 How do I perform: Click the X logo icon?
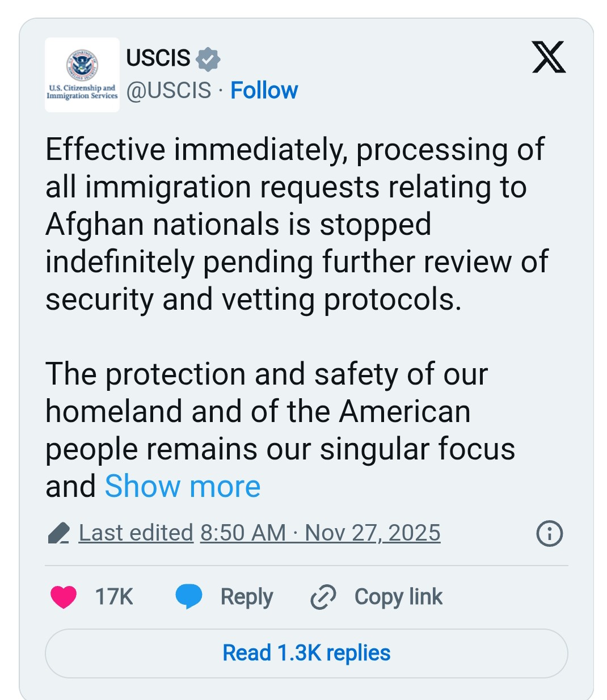tap(549, 57)
